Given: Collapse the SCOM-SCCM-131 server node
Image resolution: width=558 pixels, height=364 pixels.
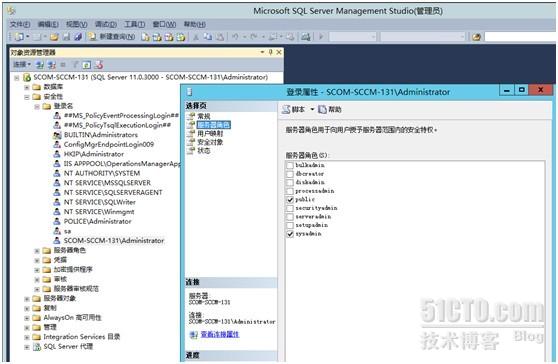Looking at the screenshot, I should pyautogui.click(x=17, y=77).
